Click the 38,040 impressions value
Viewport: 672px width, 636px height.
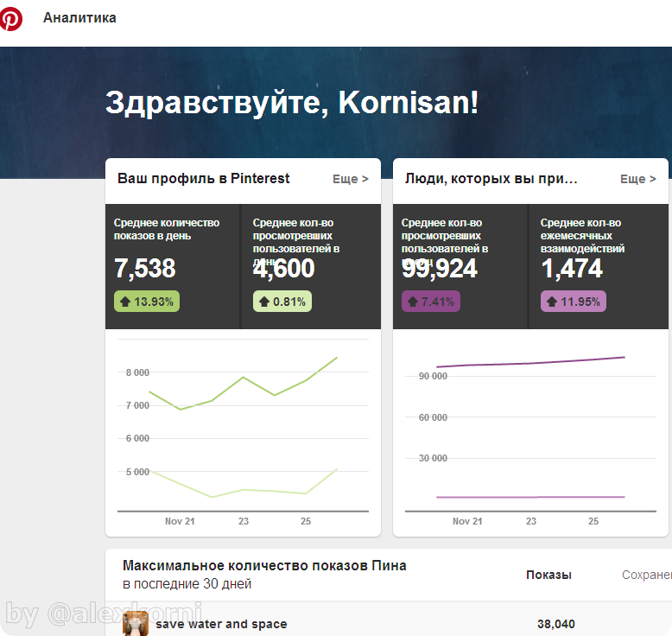[556, 624]
